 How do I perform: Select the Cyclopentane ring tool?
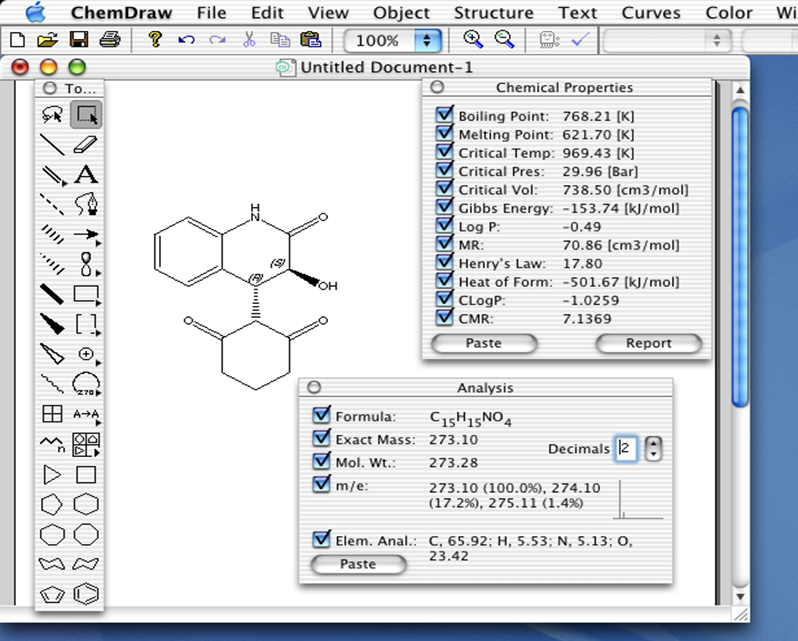52,505
